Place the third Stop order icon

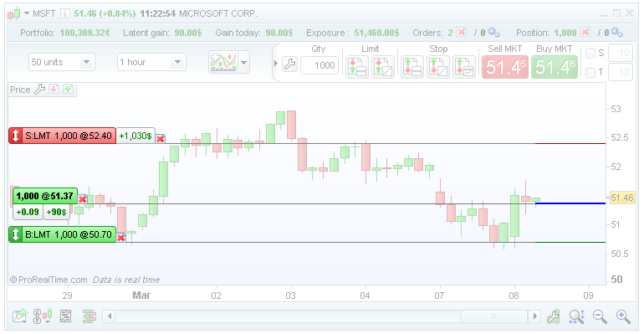point(463,67)
